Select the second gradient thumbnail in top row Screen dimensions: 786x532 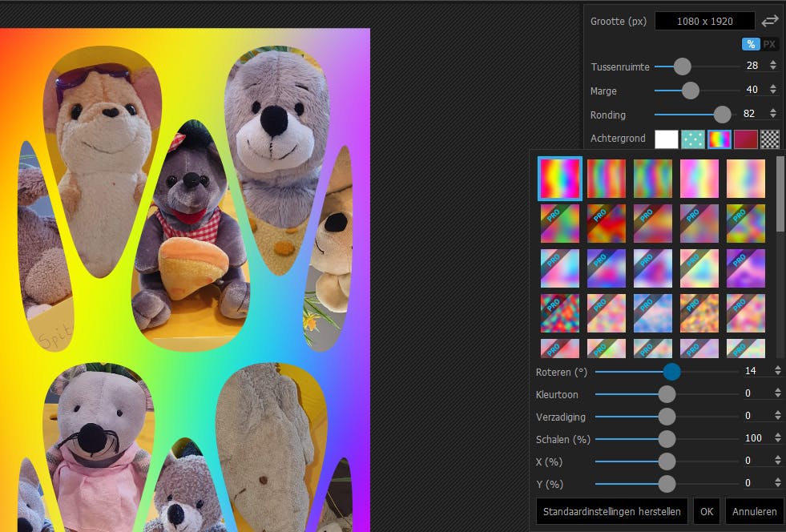point(607,178)
